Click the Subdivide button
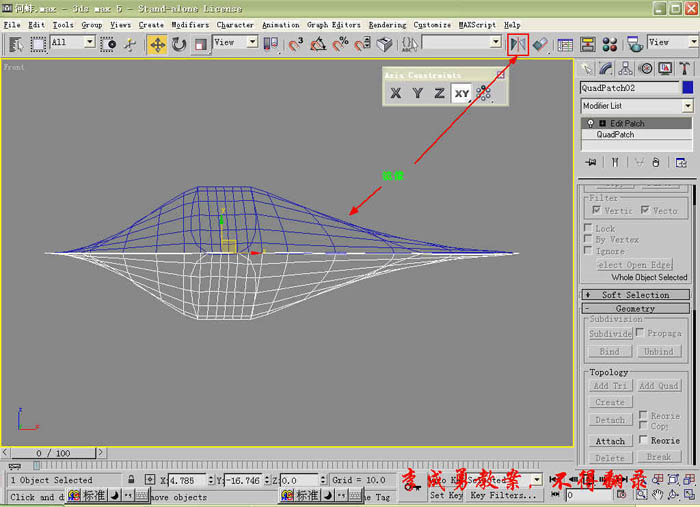The height and width of the screenshot is (507, 700). (x=610, y=333)
